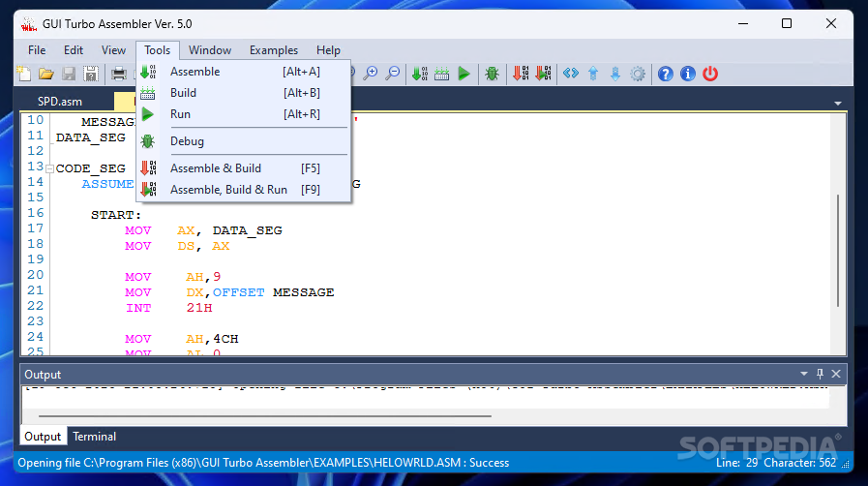Click the blue code brackets toolbar icon
This screenshot has width=868, height=486.
[571, 73]
